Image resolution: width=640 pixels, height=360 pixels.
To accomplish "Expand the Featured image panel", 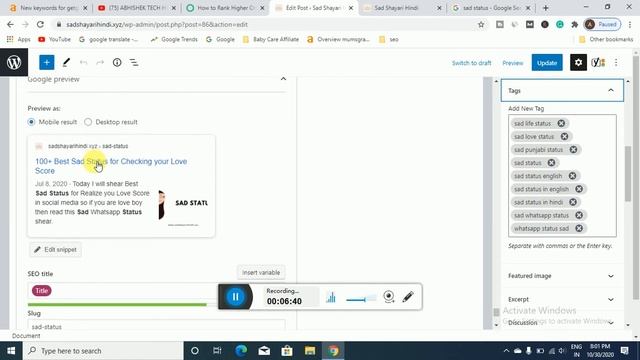I will (x=561, y=276).
